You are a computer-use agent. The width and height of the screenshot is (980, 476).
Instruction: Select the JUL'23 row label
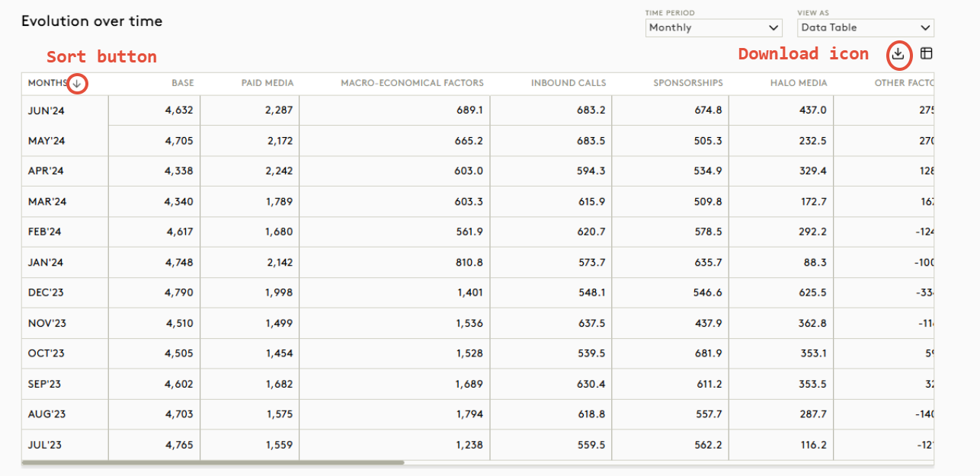(44, 445)
